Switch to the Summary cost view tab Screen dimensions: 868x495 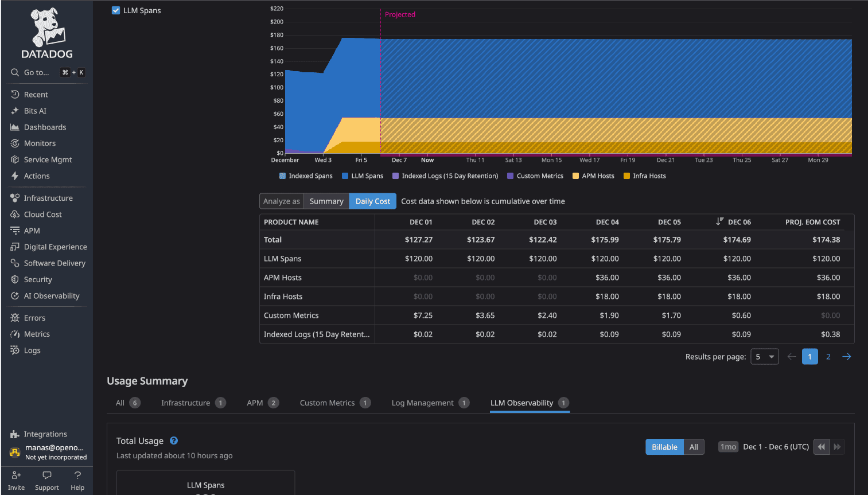326,201
